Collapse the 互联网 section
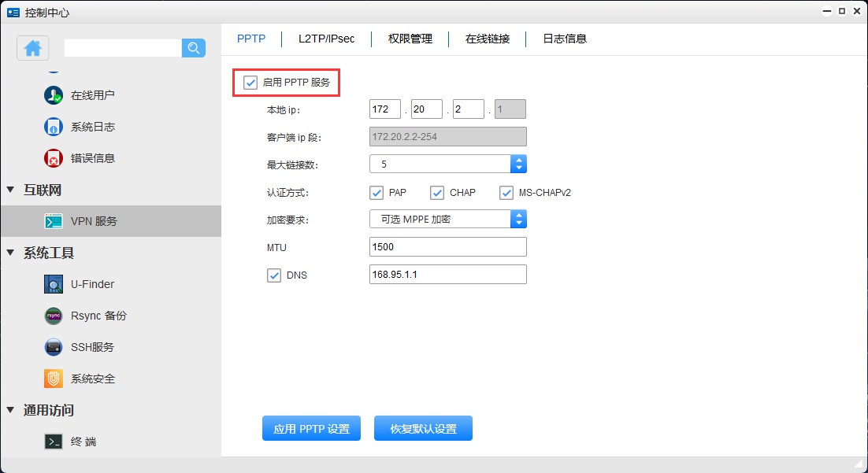Image resolution: width=868 pixels, height=473 pixels. tap(9, 190)
